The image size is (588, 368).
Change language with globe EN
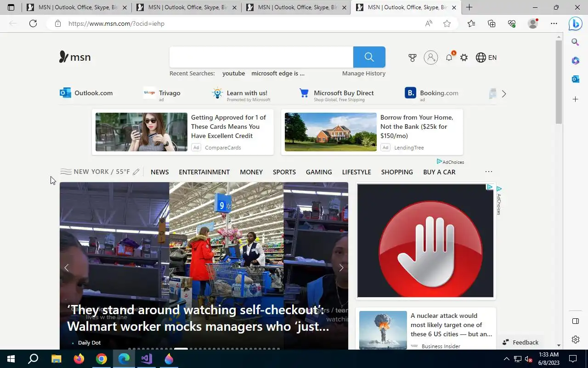486,57
